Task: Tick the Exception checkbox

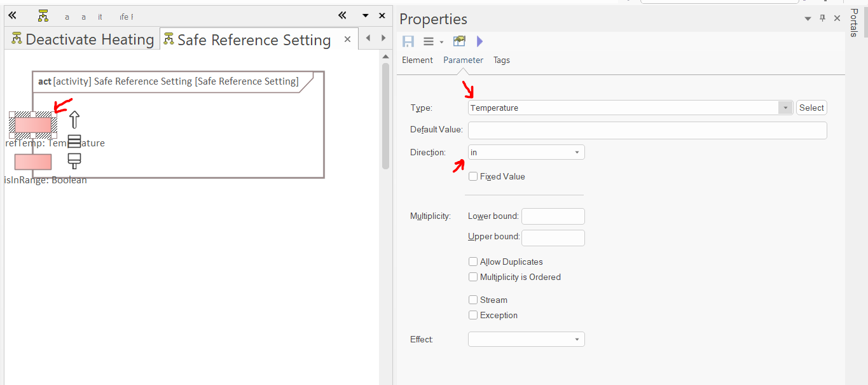Action: [x=473, y=315]
